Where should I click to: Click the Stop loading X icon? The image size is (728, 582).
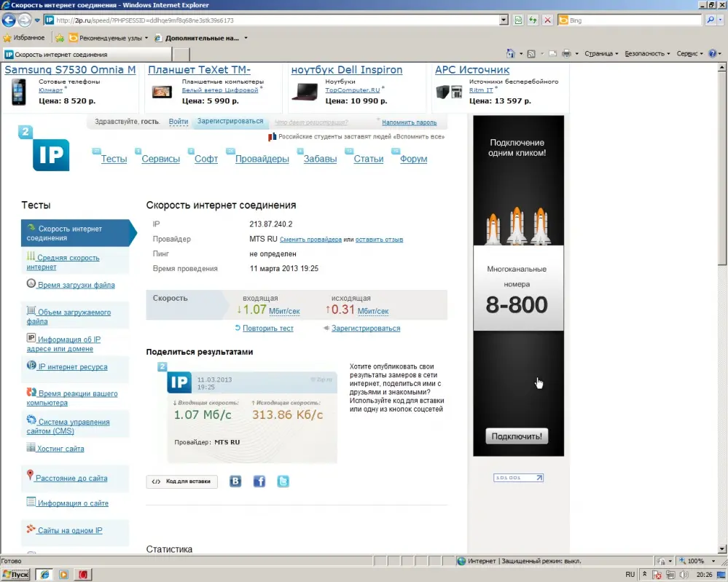coord(548,20)
